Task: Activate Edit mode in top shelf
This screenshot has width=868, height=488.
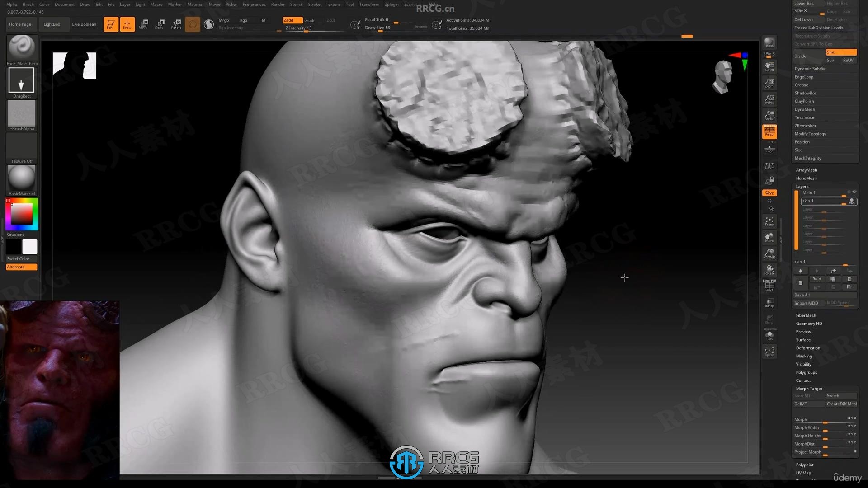Action: tap(111, 24)
